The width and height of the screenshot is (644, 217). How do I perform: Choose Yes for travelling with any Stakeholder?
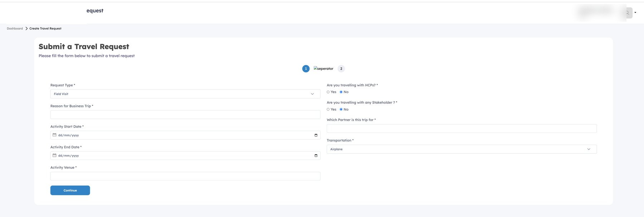pos(328,110)
